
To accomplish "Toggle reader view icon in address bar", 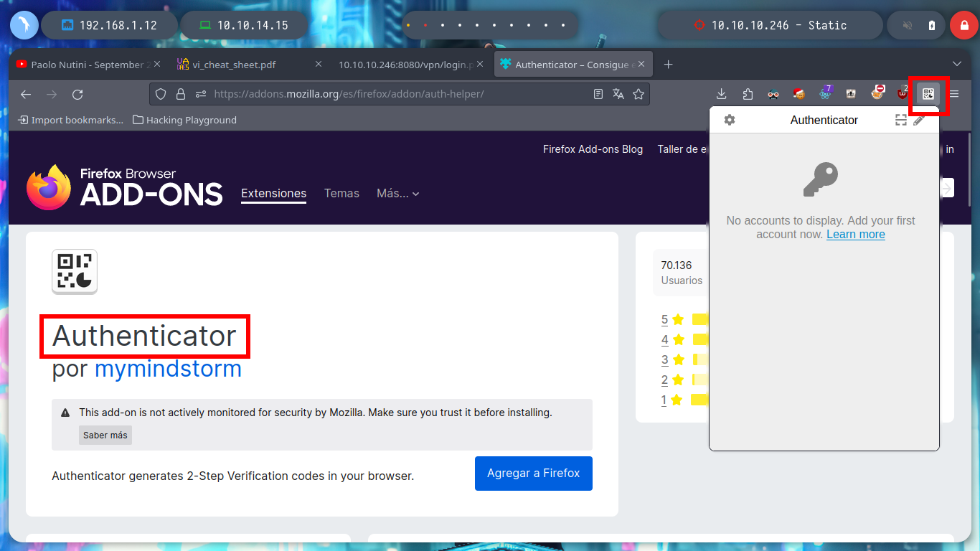I will tap(598, 94).
